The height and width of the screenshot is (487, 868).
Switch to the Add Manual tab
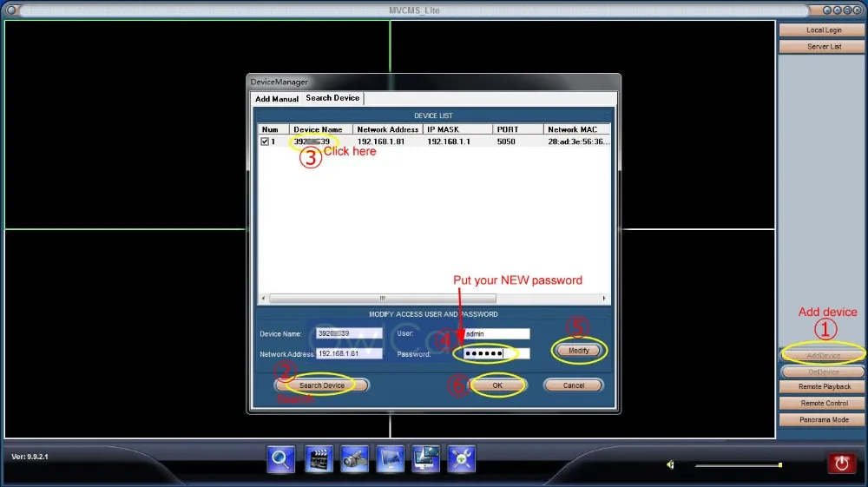click(277, 98)
